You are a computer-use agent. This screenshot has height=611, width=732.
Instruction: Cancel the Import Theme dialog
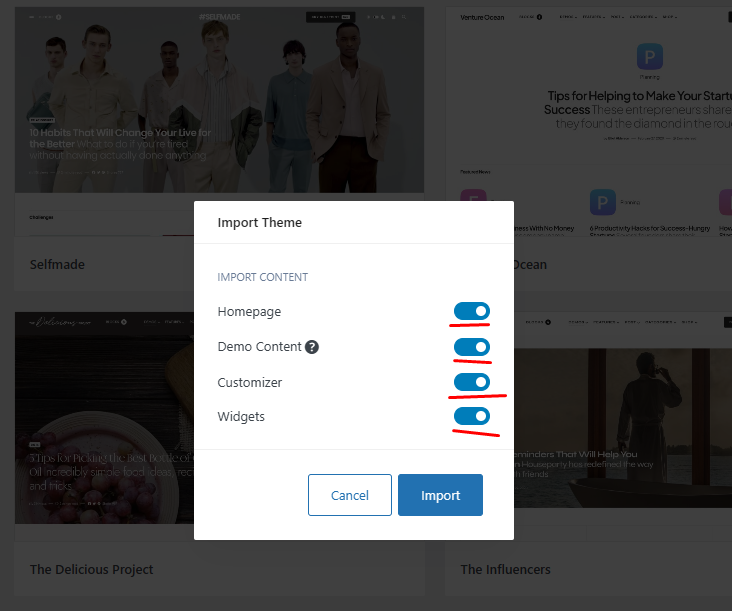(350, 495)
